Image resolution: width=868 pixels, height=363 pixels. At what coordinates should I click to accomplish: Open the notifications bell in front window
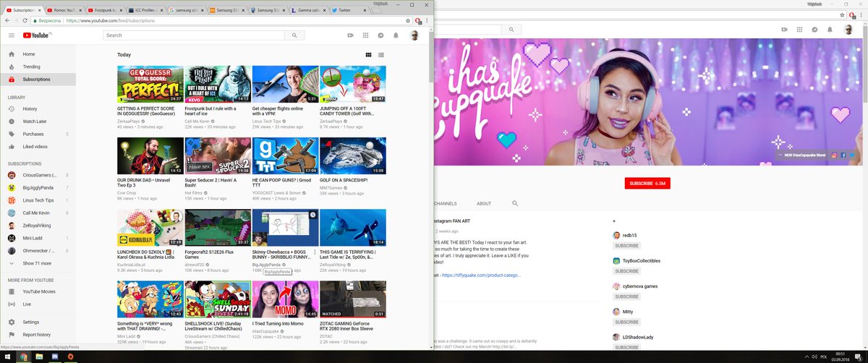[x=396, y=35]
